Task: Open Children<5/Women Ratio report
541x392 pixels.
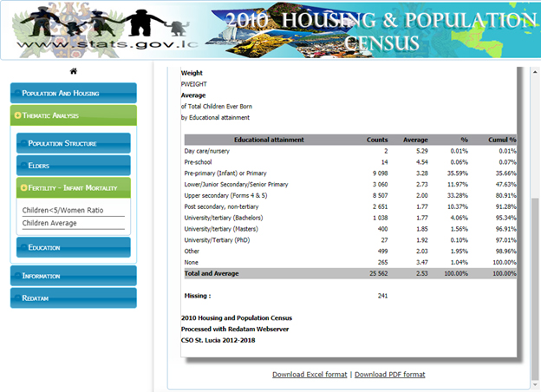Action: click(62, 210)
